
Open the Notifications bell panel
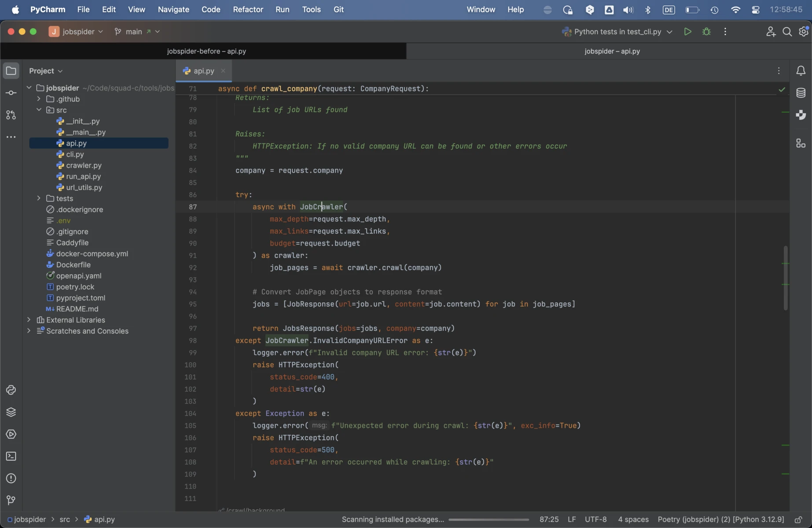coord(801,71)
